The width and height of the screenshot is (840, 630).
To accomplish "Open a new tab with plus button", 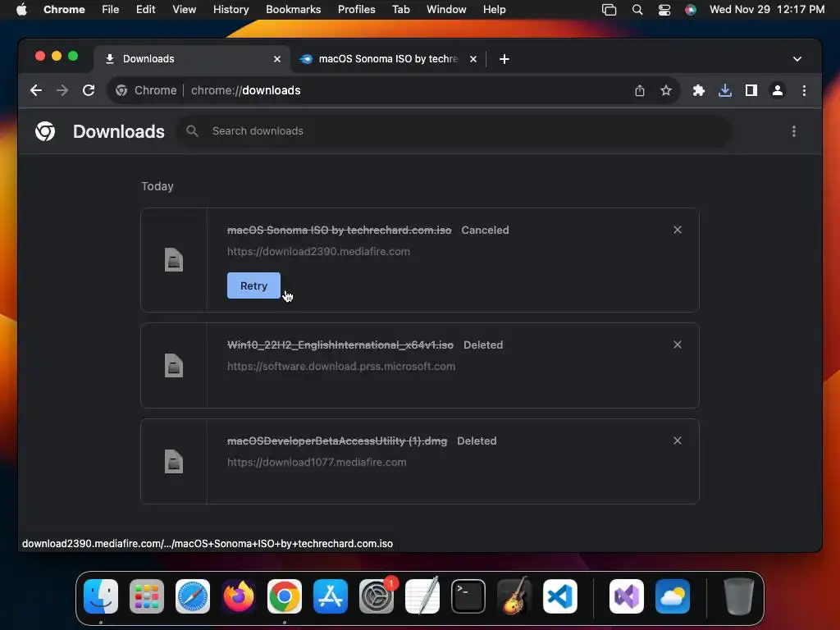I will (504, 59).
